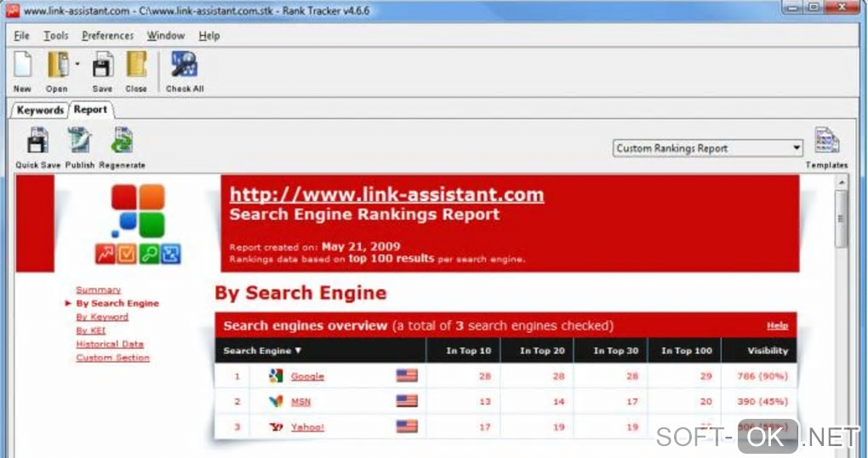Click the blue network icon under logo
868x458 pixels.
pos(170,255)
